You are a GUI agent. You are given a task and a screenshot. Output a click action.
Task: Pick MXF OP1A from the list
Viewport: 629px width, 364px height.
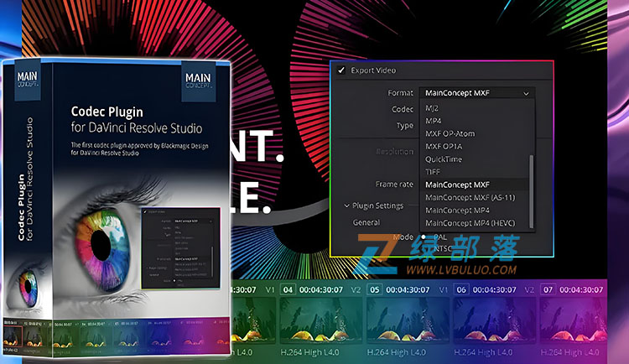coord(444,147)
